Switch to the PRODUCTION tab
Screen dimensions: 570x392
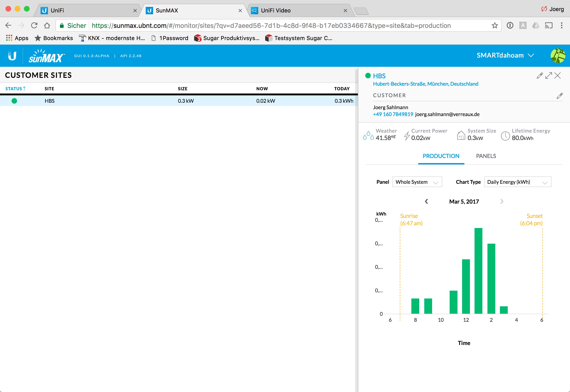(441, 156)
